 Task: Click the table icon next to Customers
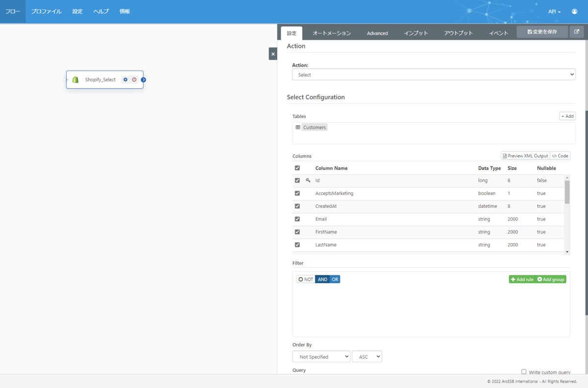pos(298,127)
